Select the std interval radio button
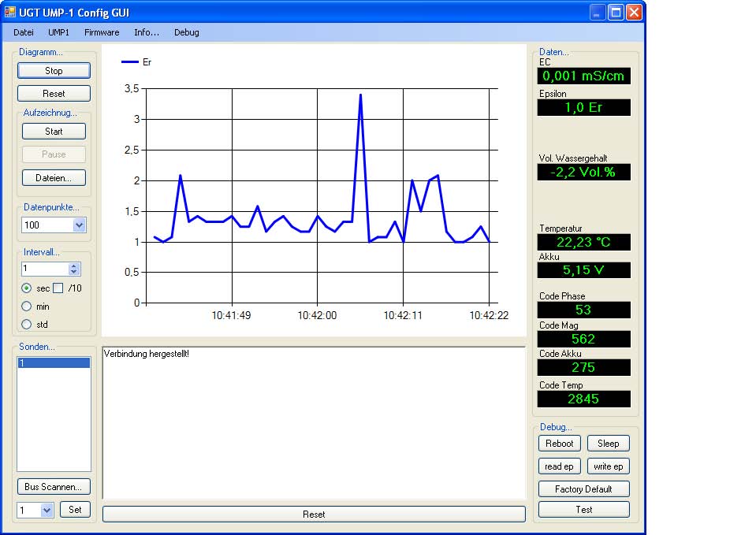The width and height of the screenshot is (756, 535). (27, 325)
